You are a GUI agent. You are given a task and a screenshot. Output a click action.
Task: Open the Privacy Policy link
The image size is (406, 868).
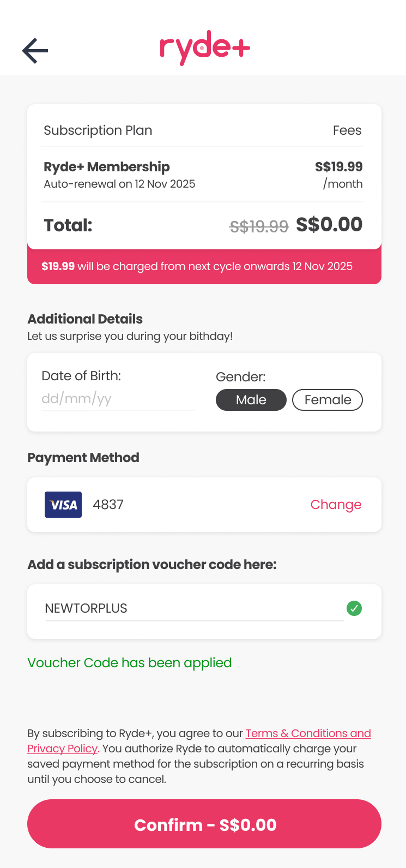(62, 749)
